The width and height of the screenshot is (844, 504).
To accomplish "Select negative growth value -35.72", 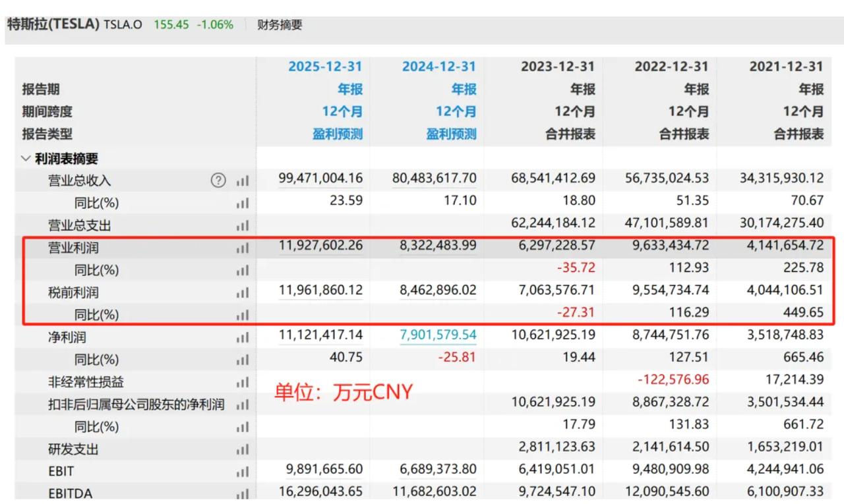I will pos(576,267).
